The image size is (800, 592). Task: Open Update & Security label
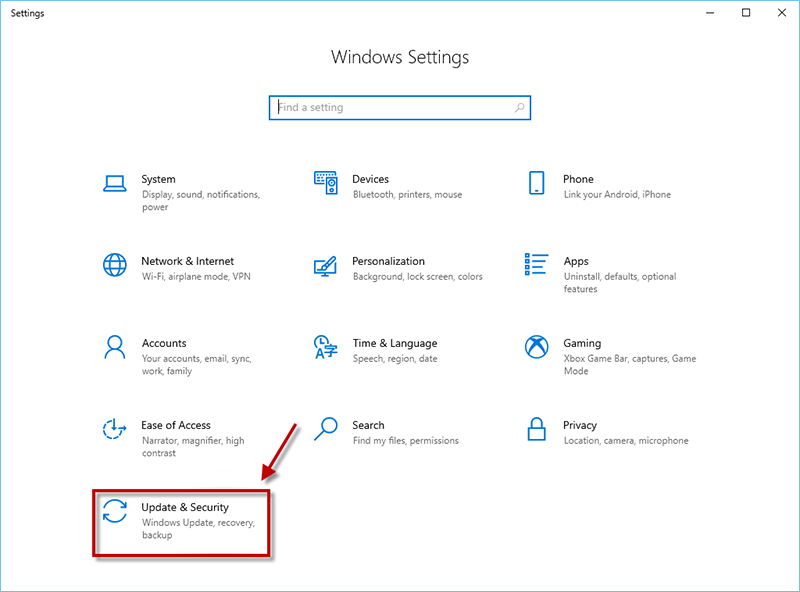(x=185, y=507)
